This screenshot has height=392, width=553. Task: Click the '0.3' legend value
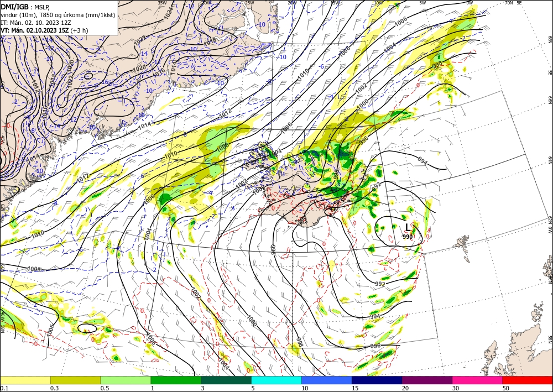tap(54, 388)
